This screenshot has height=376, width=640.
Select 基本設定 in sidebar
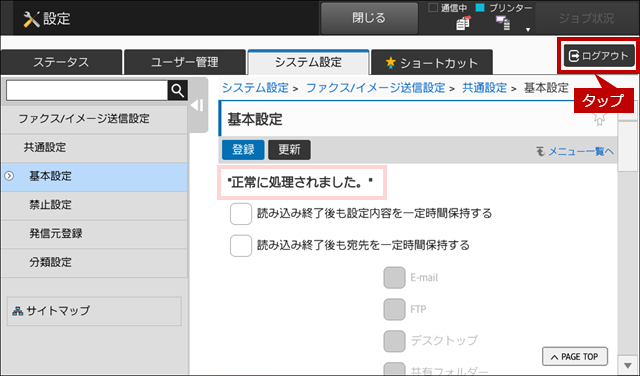pyautogui.click(x=94, y=176)
